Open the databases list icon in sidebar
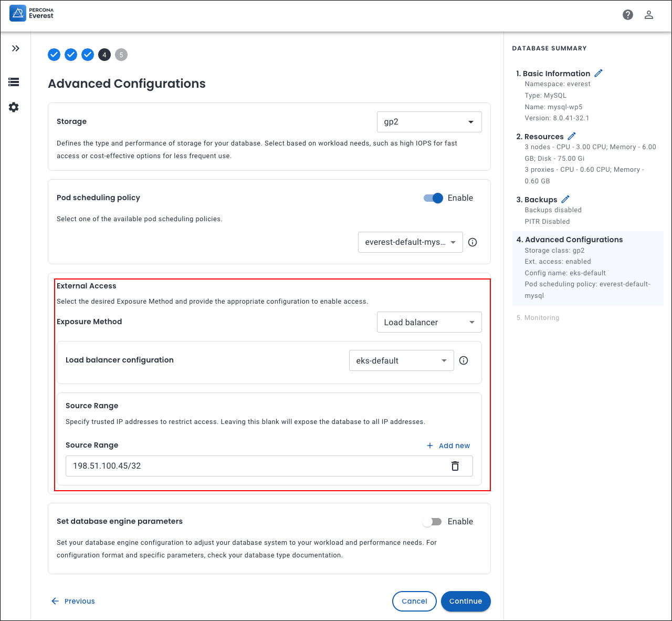The height and width of the screenshot is (621, 672). pyautogui.click(x=14, y=82)
